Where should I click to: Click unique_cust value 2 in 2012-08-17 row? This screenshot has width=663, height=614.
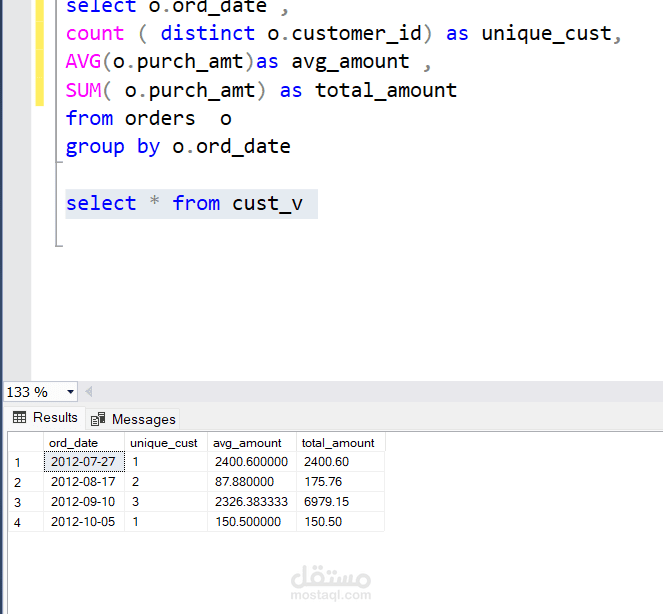point(166,482)
